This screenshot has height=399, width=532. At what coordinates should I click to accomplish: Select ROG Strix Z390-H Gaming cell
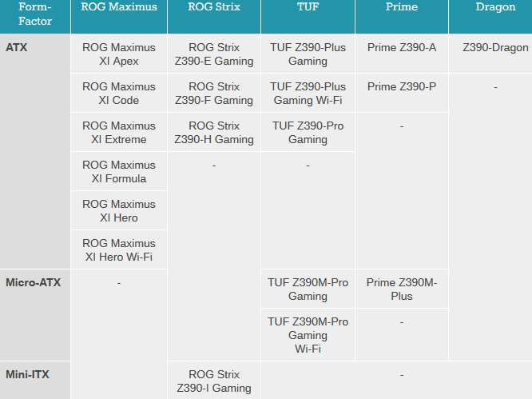pyautogui.click(x=214, y=132)
